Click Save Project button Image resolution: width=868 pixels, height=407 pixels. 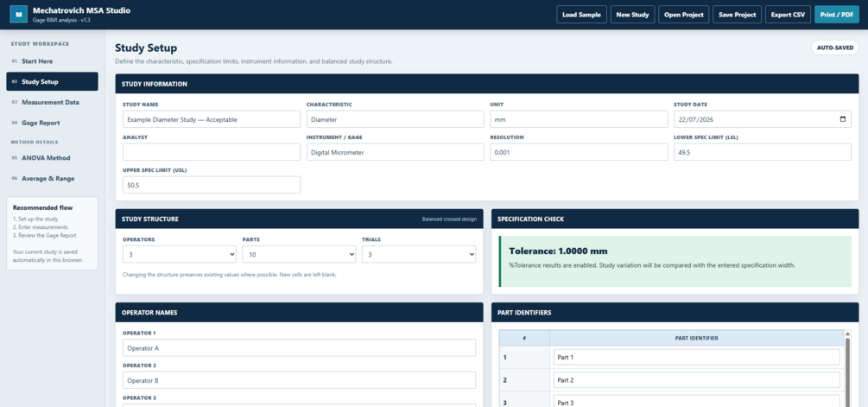click(737, 15)
